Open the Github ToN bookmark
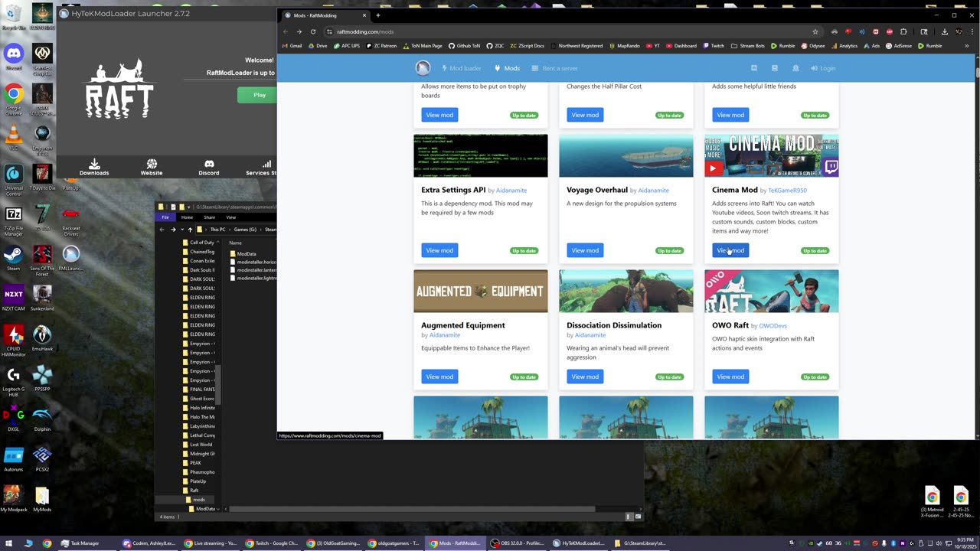980x551 pixels. tap(464, 46)
